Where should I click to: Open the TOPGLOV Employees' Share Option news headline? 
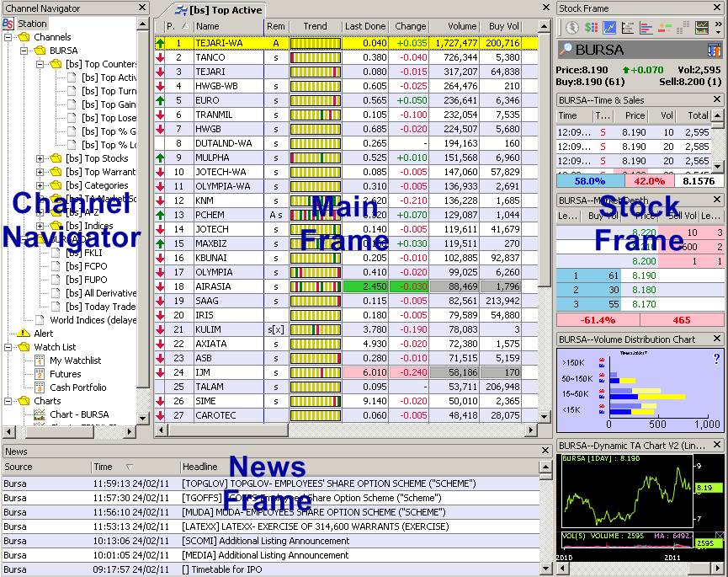coord(329,484)
